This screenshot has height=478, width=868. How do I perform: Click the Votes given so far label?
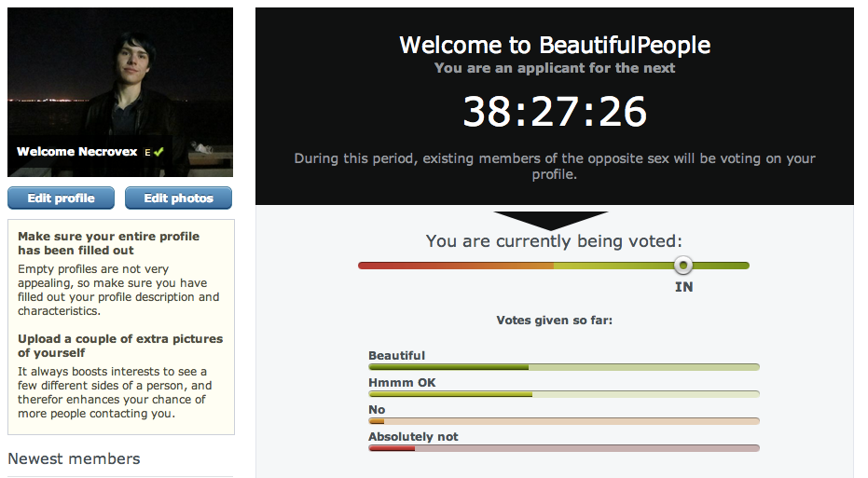554,321
